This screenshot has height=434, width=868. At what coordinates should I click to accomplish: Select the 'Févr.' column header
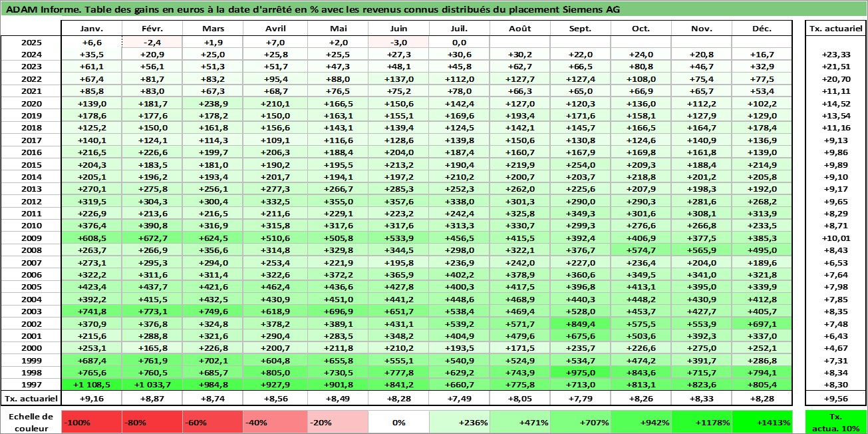click(x=152, y=29)
